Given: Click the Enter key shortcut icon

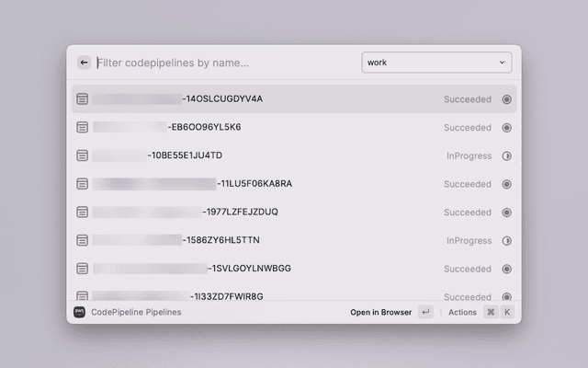Looking at the screenshot, I should [425, 312].
